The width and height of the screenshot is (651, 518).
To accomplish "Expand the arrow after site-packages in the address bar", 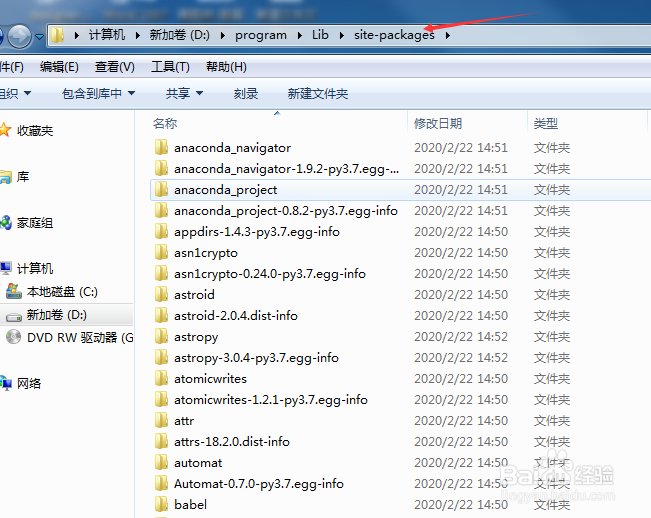I will 448,35.
